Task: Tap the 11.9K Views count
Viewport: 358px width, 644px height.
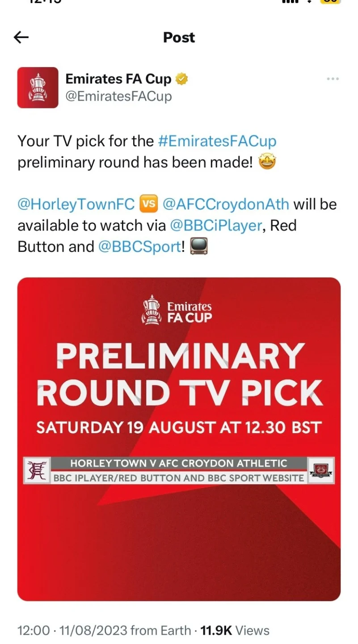Action: [235, 631]
